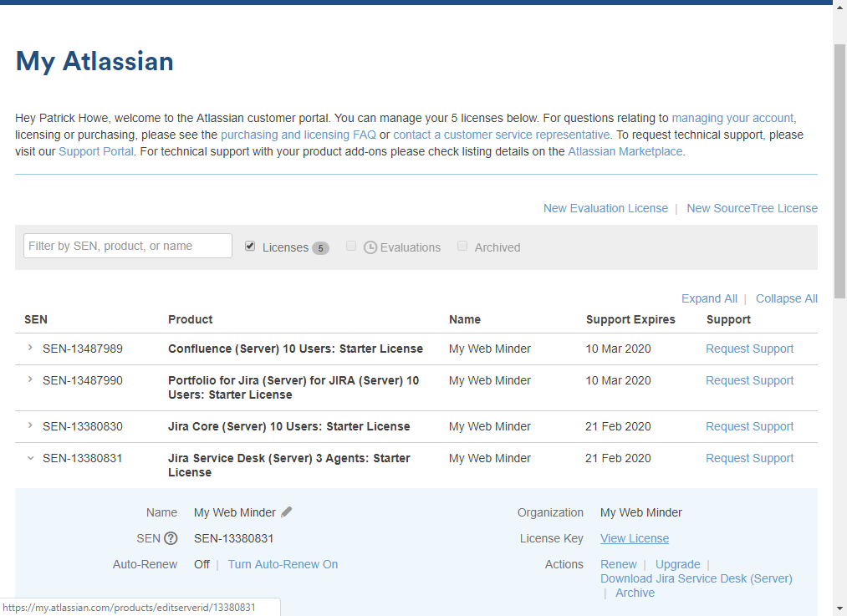Open New SourceTree License link
The height and width of the screenshot is (616, 847).
(752, 208)
